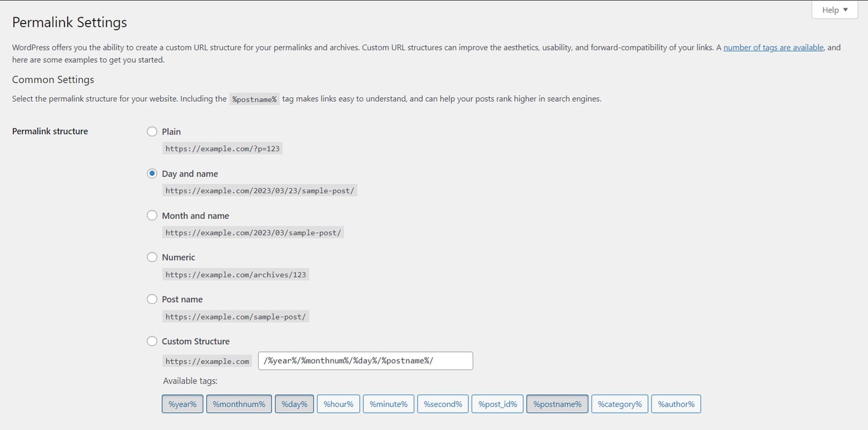Select the Day and name option
This screenshot has height=430, width=868.
click(152, 173)
